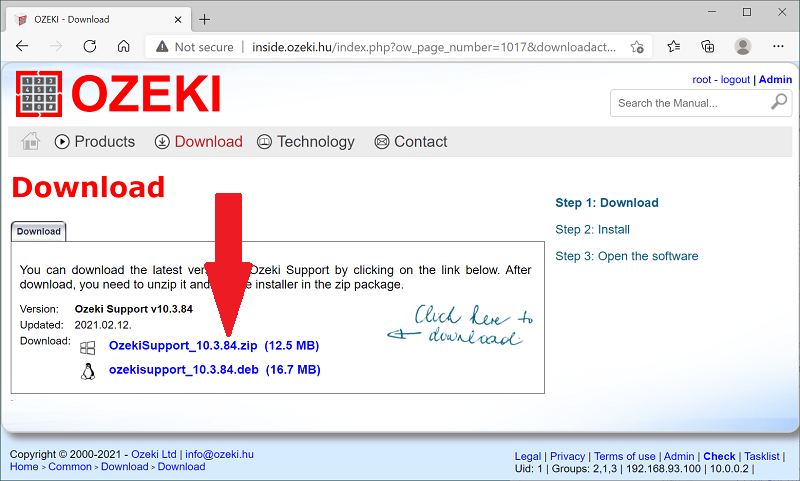800x481 pixels.
Task: Open Step 3: Open the software link
Action: click(x=627, y=256)
